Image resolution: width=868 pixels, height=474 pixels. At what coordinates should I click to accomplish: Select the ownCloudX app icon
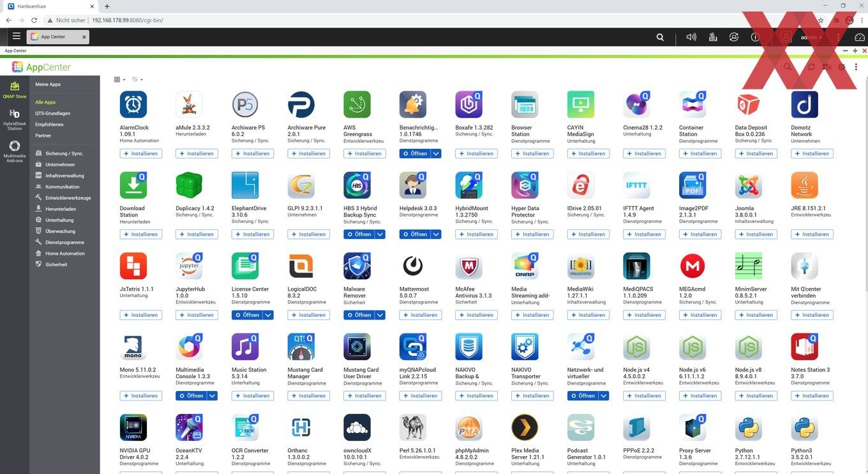coord(357,428)
